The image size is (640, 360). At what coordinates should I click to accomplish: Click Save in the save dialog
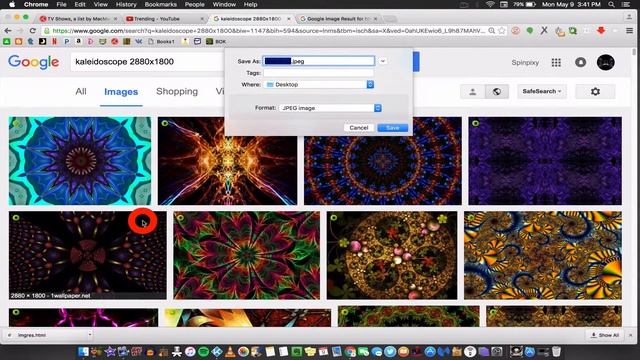393,128
